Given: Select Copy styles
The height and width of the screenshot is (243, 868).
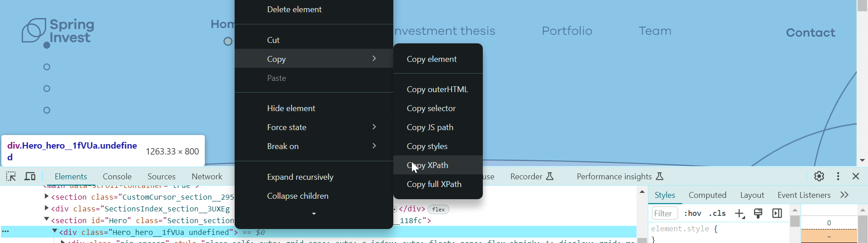Looking at the screenshot, I should coord(438,146).
